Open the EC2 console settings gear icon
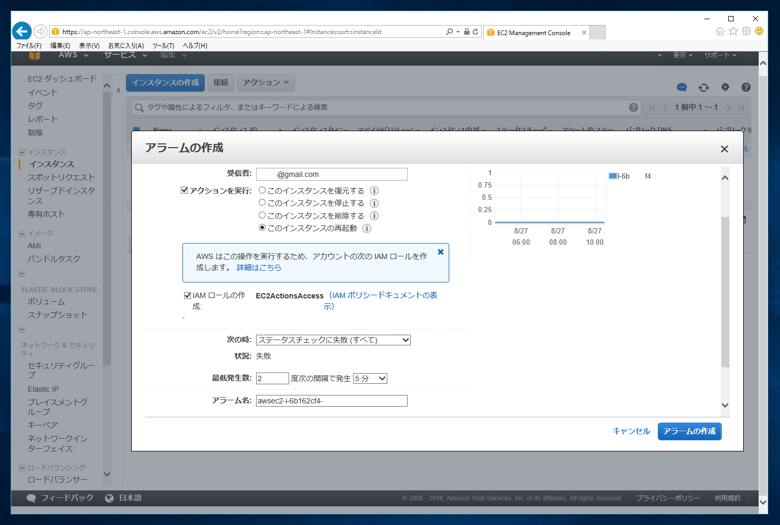The width and height of the screenshot is (780, 525). pyautogui.click(x=725, y=87)
